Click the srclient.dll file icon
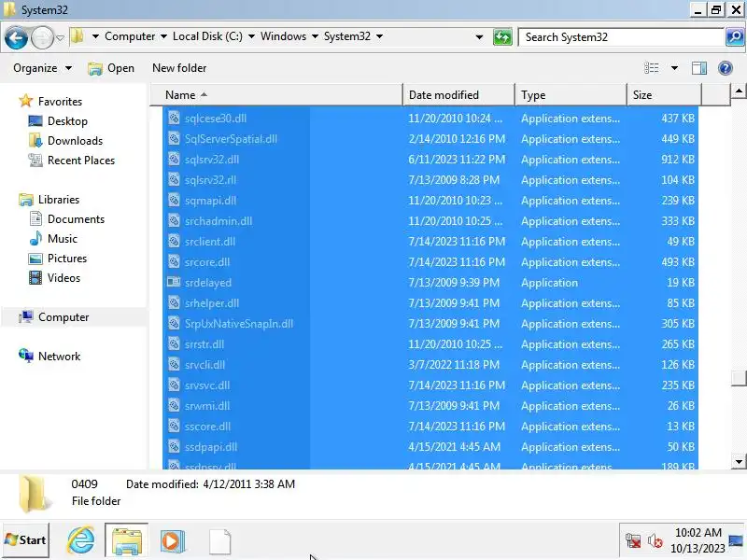Screen dimensions: 747x560 pos(174,241)
